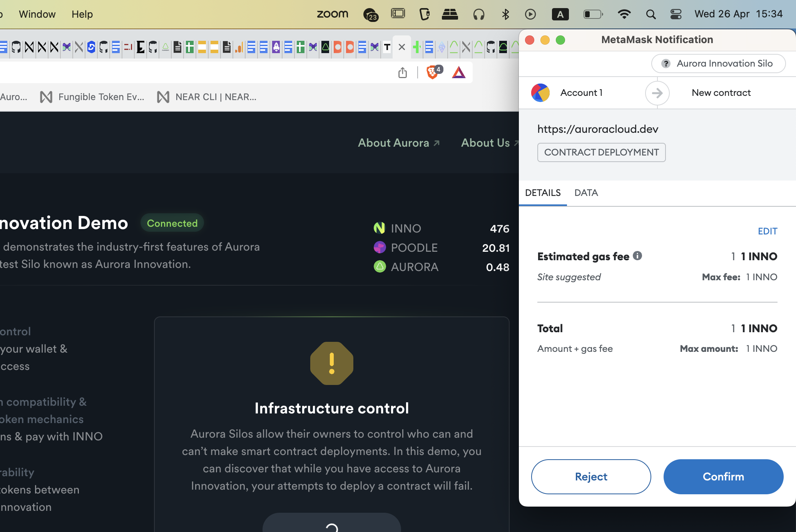Click the About Aurora link
Viewport: 796px width, 532px height.
399,143
